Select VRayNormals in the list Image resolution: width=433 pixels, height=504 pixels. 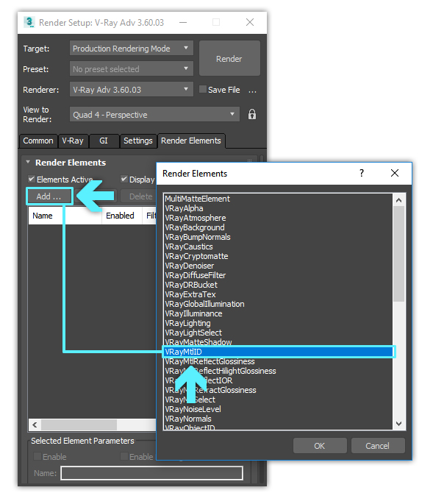(x=278, y=419)
